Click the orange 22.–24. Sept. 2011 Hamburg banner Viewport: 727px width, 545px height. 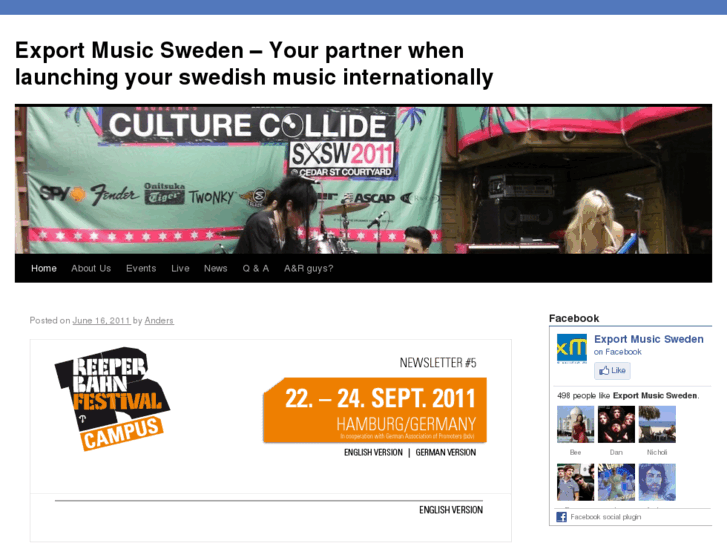click(x=375, y=410)
